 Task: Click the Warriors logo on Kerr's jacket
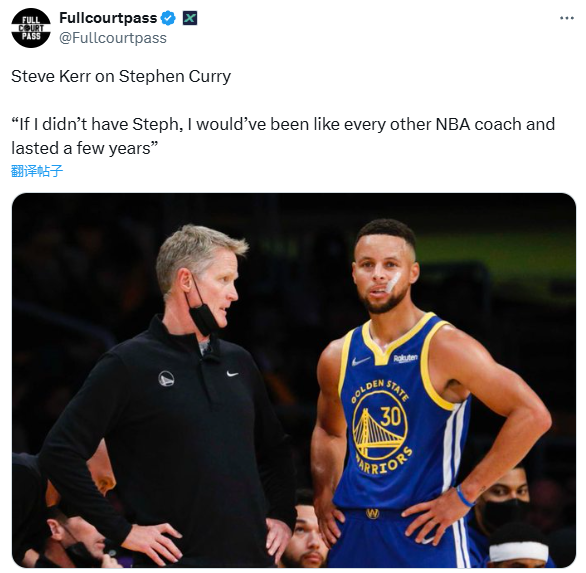coord(166,378)
